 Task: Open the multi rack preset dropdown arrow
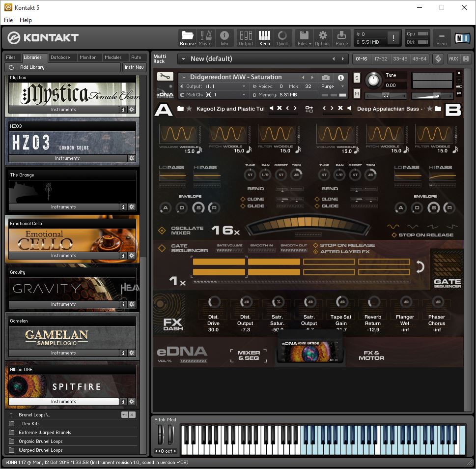pyautogui.click(x=183, y=59)
